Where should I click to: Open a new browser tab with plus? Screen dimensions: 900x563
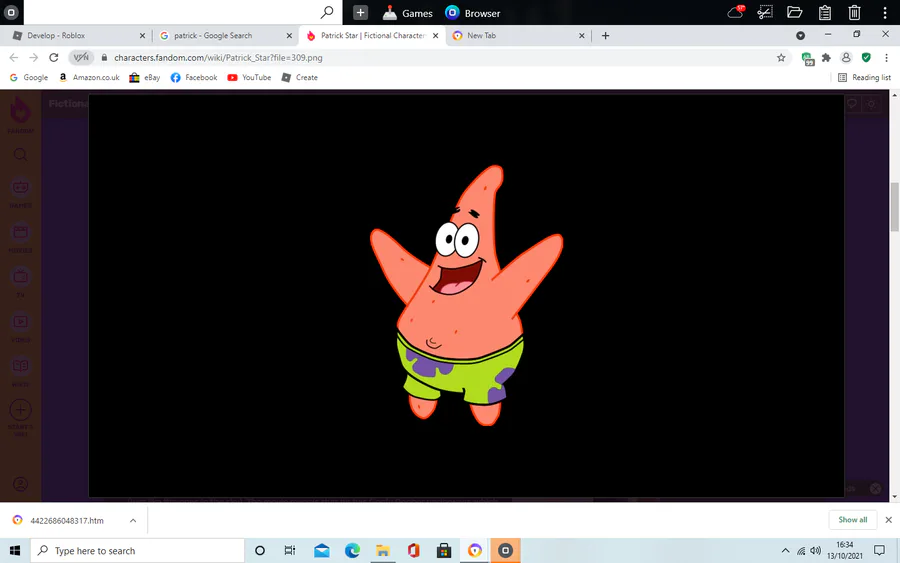coord(605,36)
